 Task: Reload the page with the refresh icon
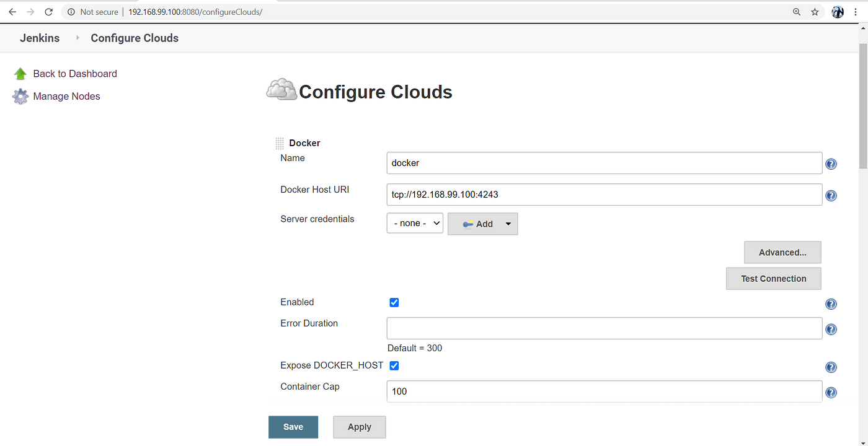pyautogui.click(x=48, y=12)
